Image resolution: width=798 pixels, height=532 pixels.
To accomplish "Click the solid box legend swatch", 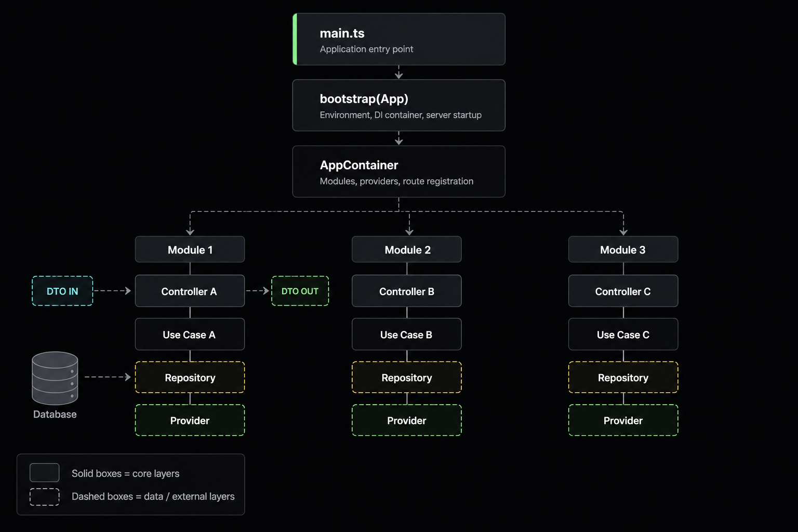I will 45,473.
